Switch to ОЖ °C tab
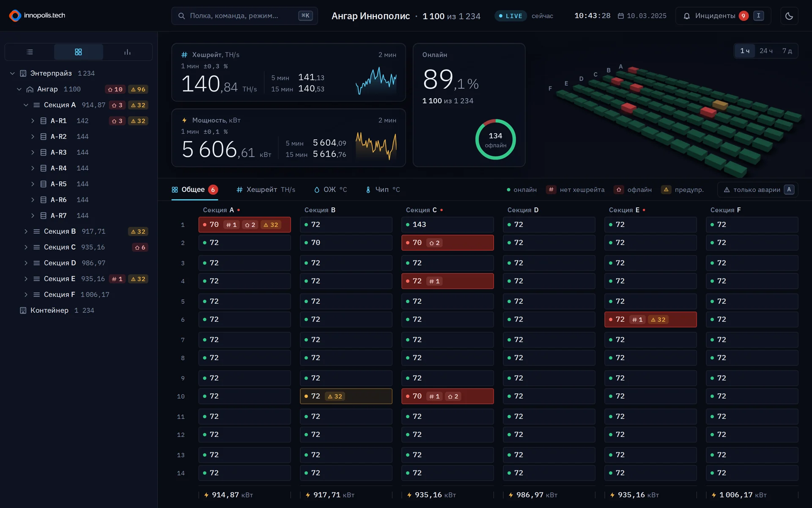 point(330,190)
